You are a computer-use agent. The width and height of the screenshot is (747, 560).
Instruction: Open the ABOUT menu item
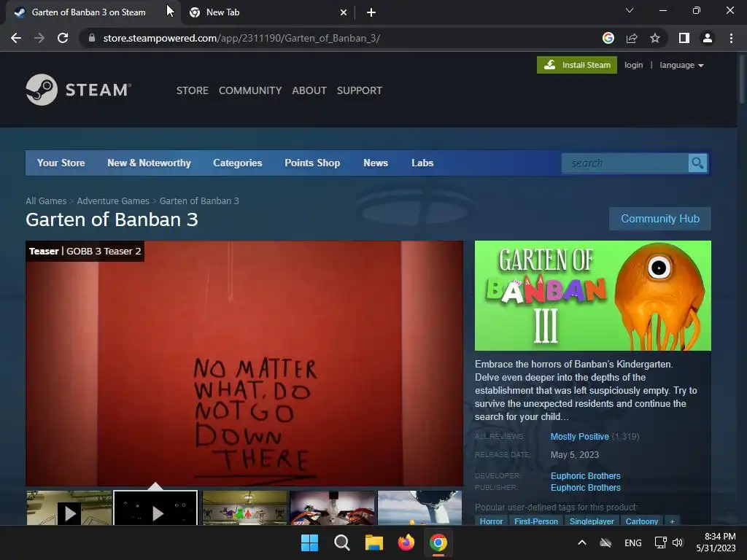tap(309, 90)
